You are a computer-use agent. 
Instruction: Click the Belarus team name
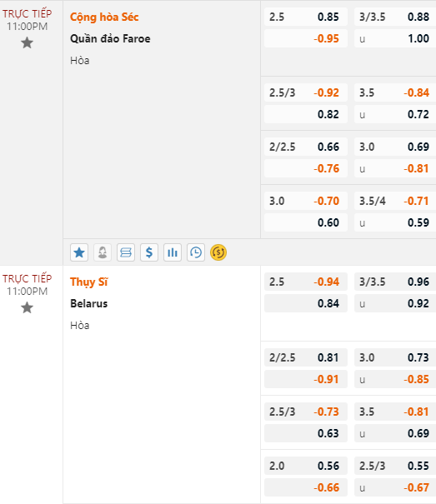[x=89, y=303]
